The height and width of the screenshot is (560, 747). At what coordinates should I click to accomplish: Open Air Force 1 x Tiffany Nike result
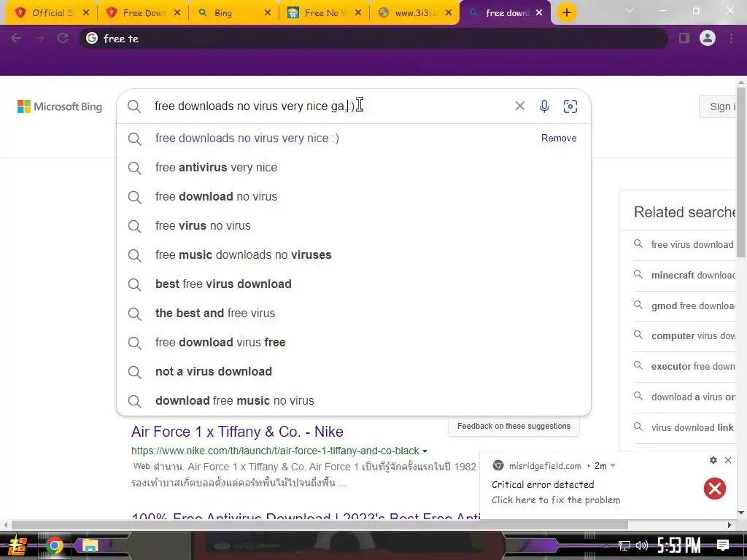coord(237,432)
